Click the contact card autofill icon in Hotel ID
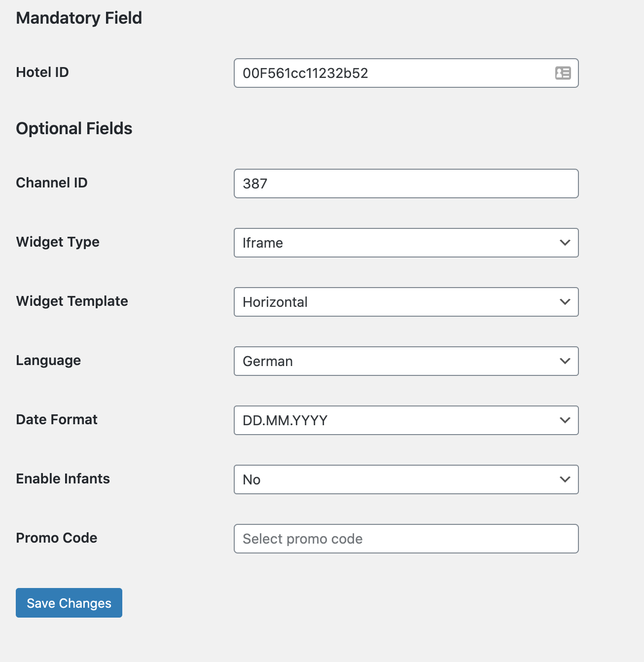Screen dimensions: 644x662 point(563,73)
